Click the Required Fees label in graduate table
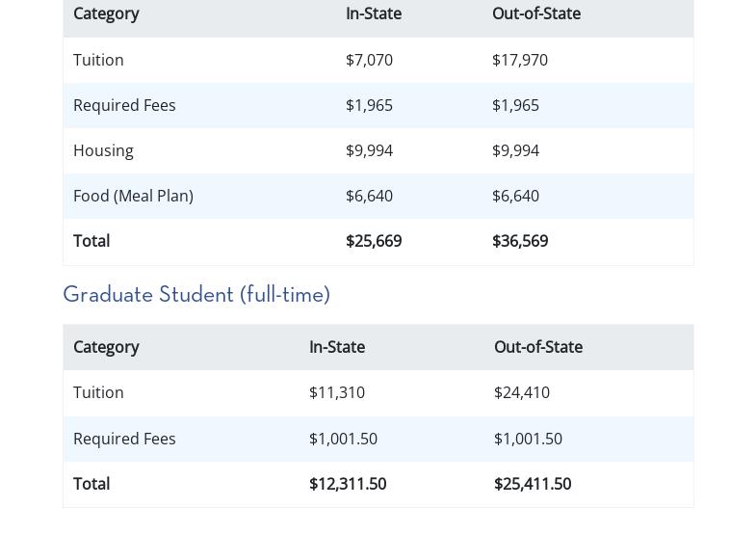Screen dimensions: 756x534 [x=124, y=439]
